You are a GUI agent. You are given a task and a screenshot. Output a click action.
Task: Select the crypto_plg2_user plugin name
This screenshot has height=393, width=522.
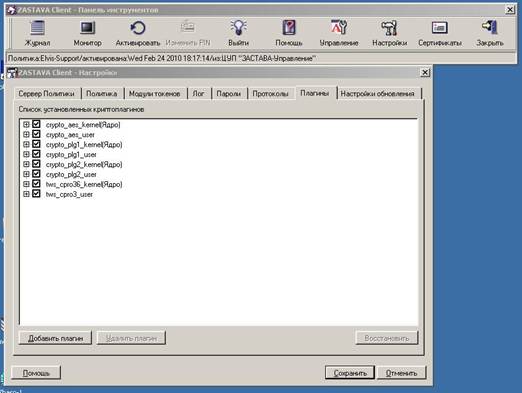pos(71,174)
